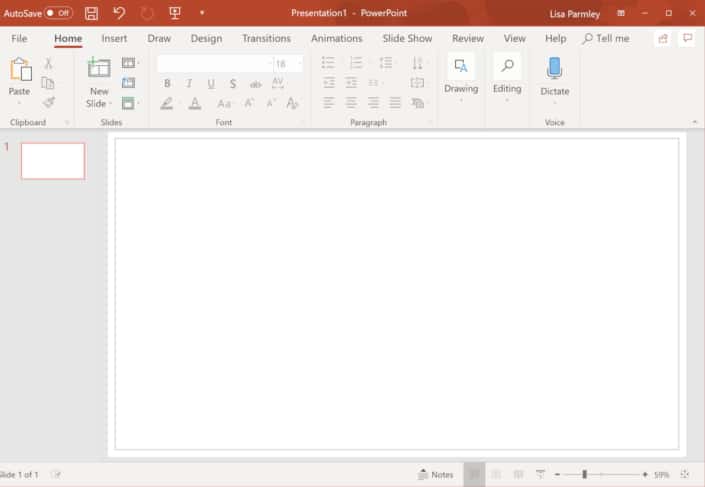
Task: Click the font name input box
Action: (x=210, y=64)
